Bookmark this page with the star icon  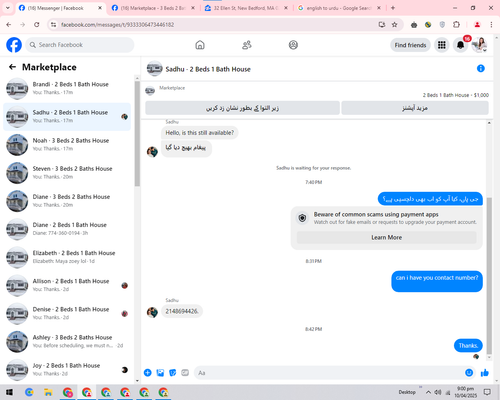pyautogui.click(x=395, y=24)
